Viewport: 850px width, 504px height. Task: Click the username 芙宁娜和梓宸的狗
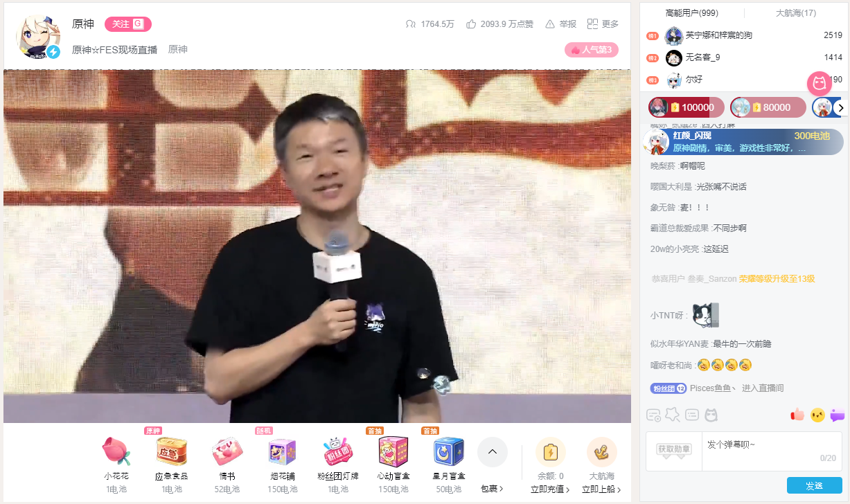coord(719,35)
